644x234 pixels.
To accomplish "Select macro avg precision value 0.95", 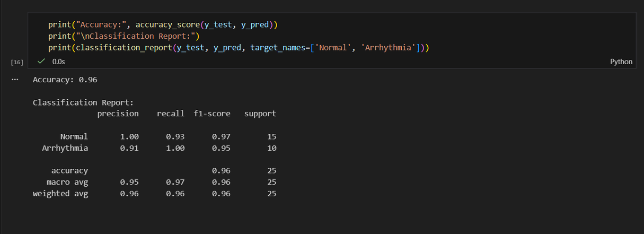I will pyautogui.click(x=129, y=183).
